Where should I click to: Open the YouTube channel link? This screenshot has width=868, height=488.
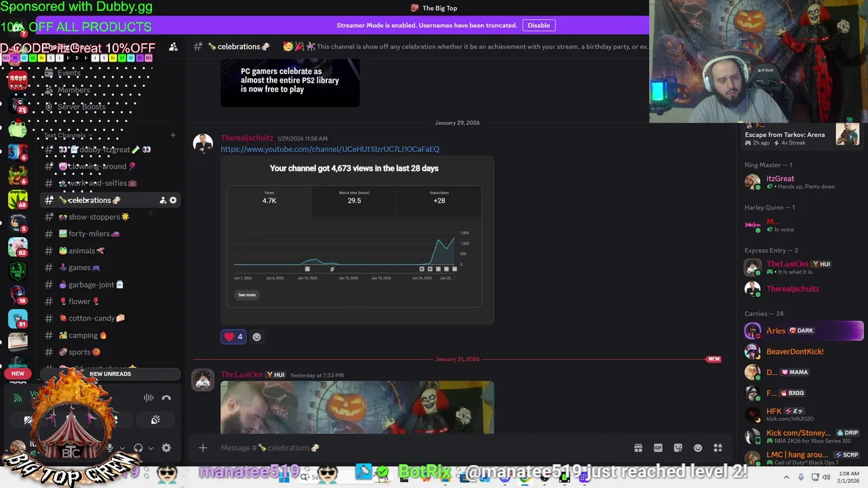[x=330, y=149]
